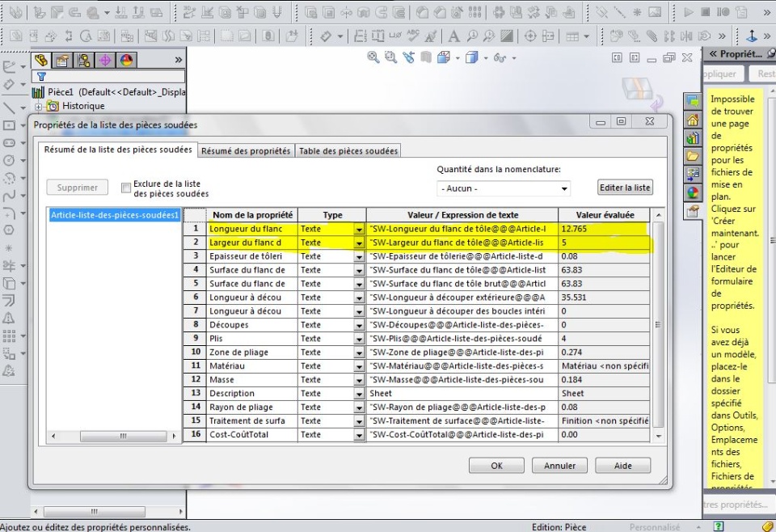
Task: Open the Design Library task pane icon
Action: [x=693, y=138]
